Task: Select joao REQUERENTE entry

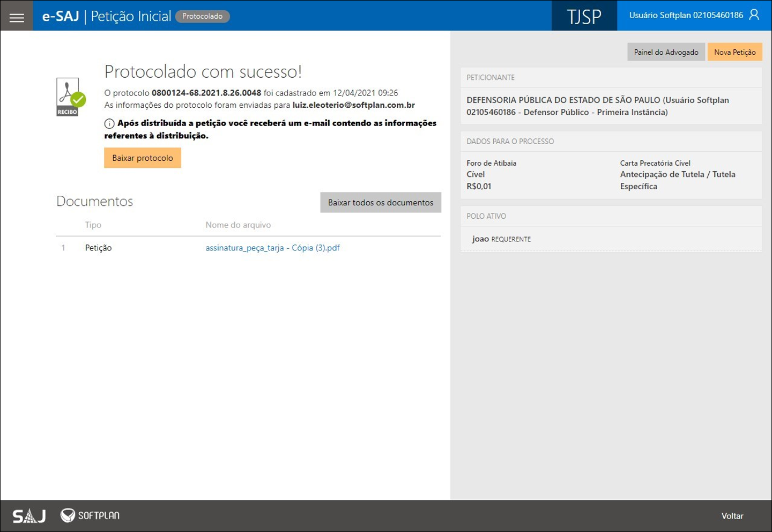Action: (501, 239)
